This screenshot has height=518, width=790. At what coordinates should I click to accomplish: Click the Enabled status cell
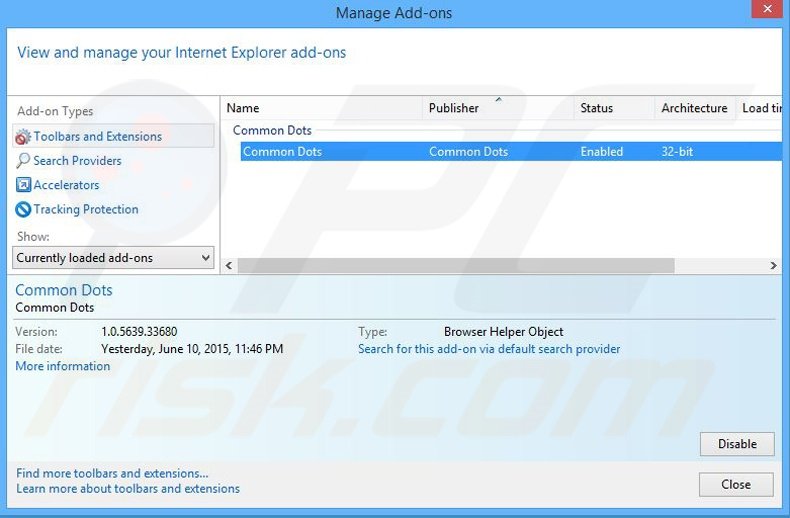click(x=602, y=152)
